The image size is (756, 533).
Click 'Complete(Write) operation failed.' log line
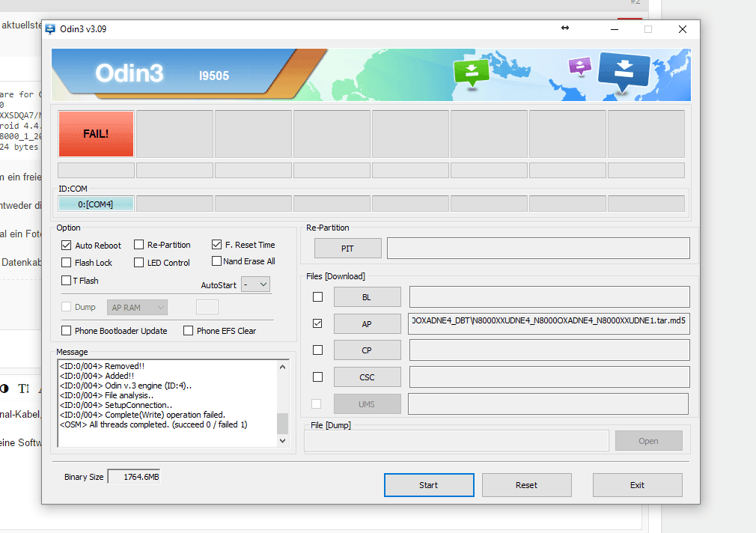pyautogui.click(x=142, y=415)
